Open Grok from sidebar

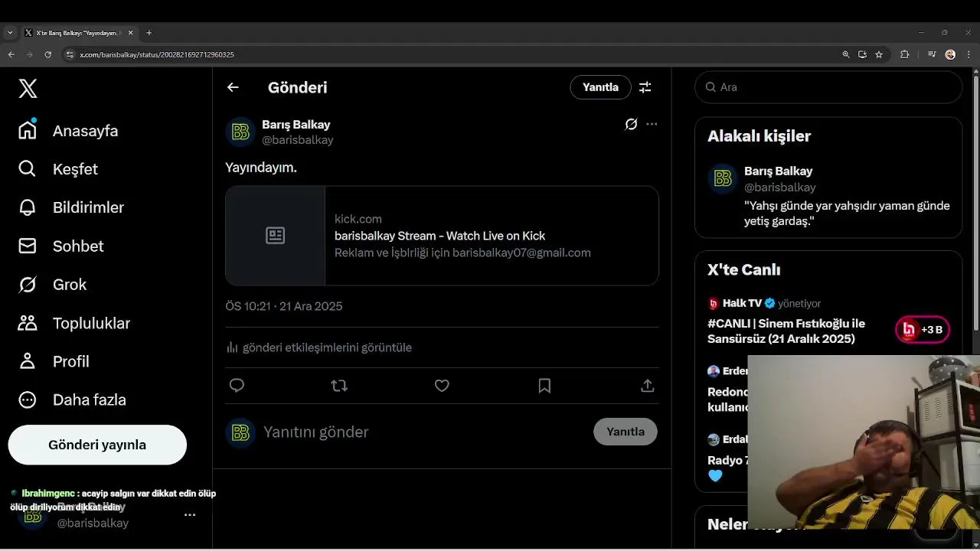[52, 285]
